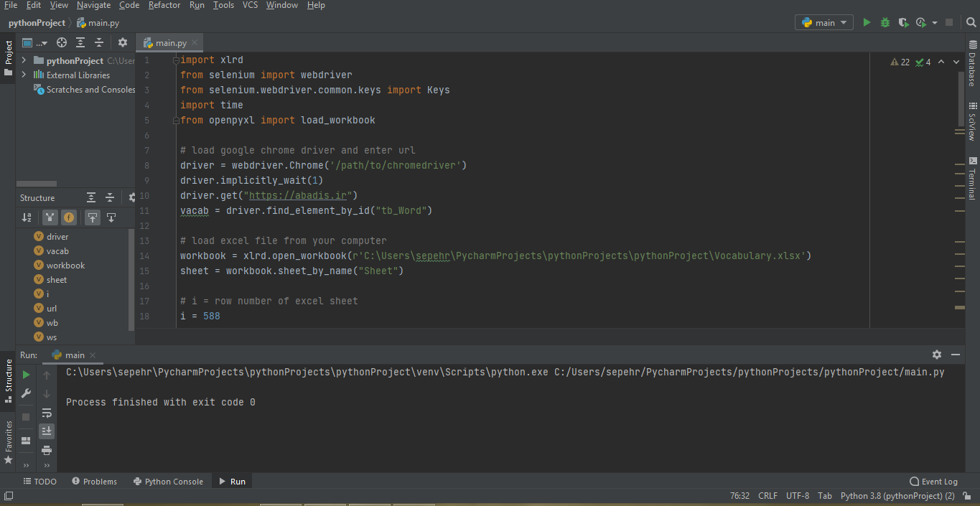Start debugging with the green bug icon
The height and width of the screenshot is (506, 980).
(885, 23)
